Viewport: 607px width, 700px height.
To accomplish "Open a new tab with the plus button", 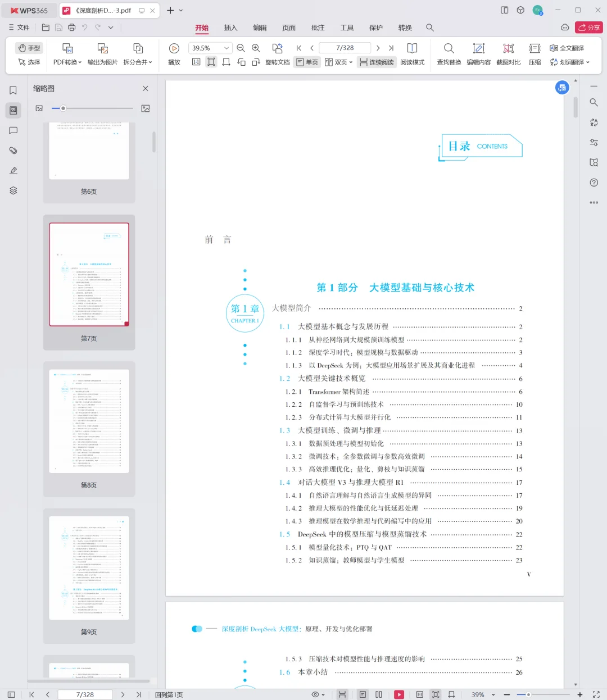I will coord(170,10).
